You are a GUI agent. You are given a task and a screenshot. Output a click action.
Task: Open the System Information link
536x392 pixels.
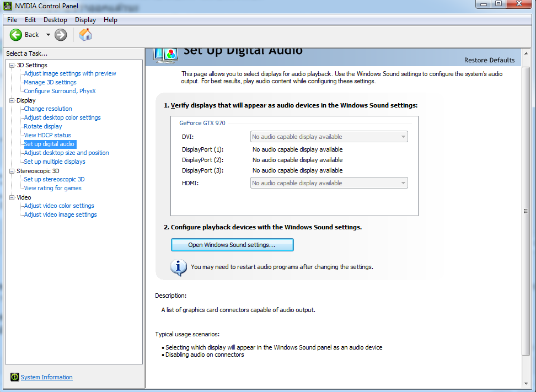(46, 377)
